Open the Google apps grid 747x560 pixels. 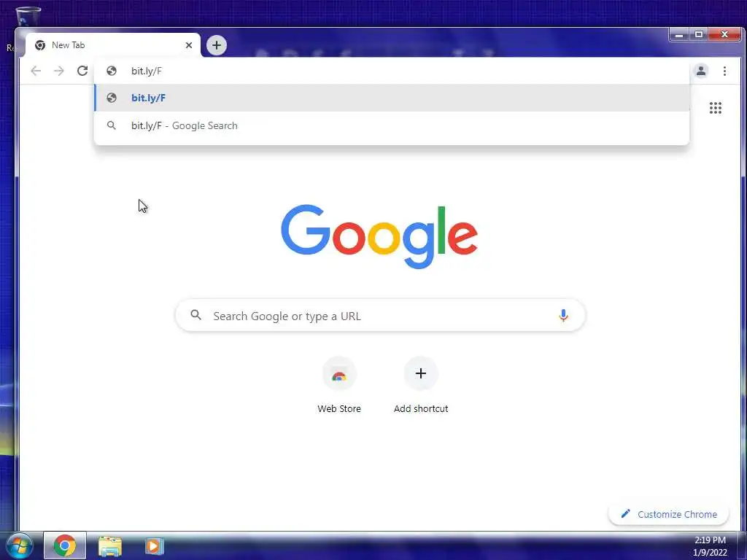(716, 108)
